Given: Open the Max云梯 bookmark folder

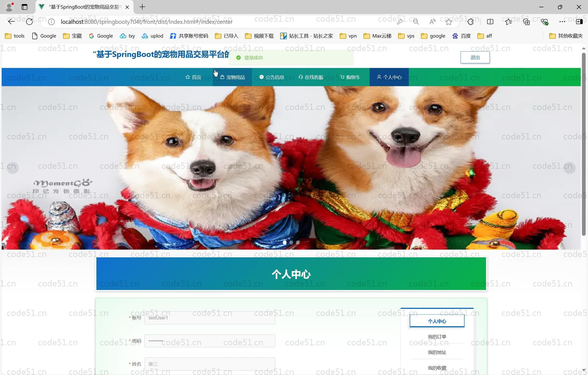Looking at the screenshot, I should 377,36.
